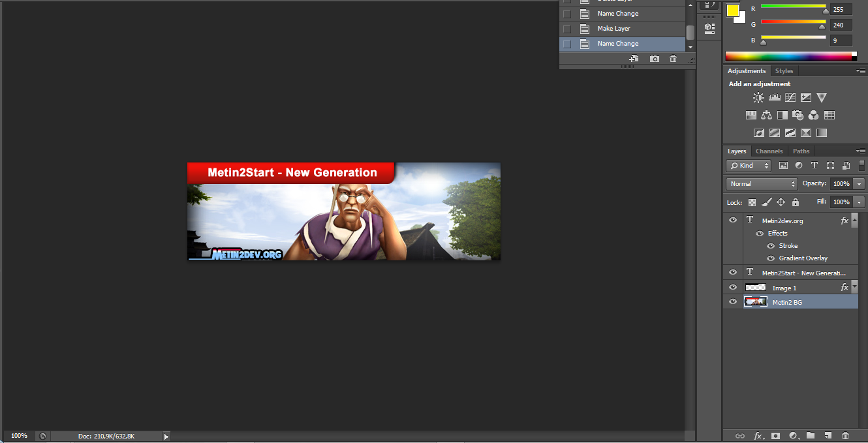Add a Color Balance adjustment
Screen dimensions: 868x443
(767, 115)
